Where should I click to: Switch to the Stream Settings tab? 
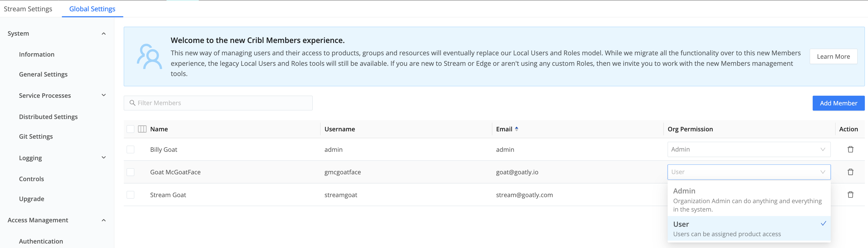(28, 9)
